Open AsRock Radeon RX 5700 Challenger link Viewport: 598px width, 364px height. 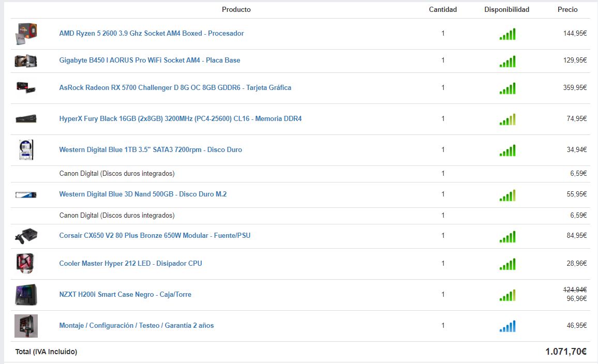click(175, 88)
